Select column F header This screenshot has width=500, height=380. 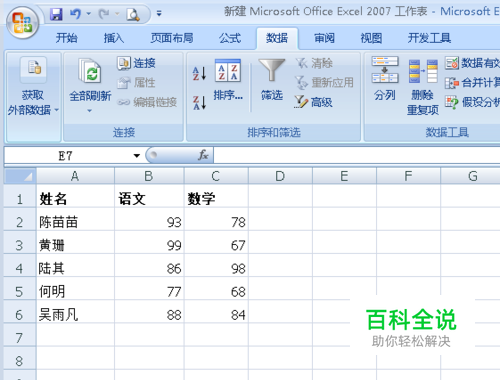click(x=408, y=176)
